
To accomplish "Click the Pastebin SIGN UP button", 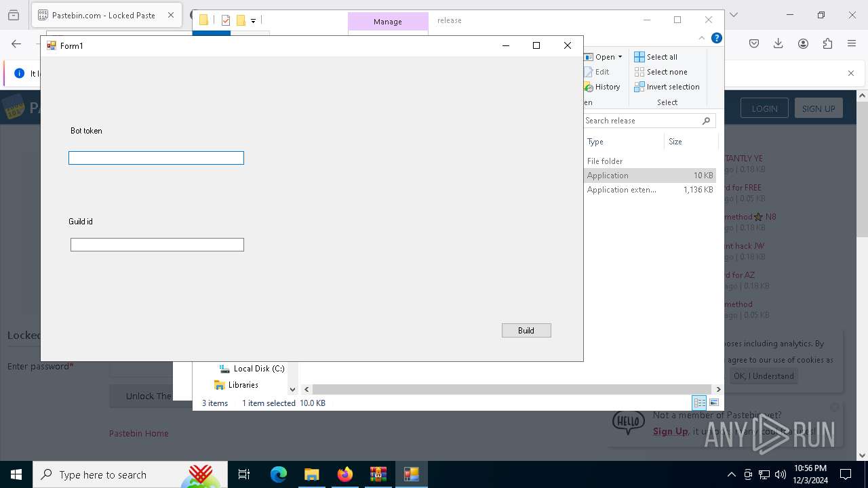I will [818, 108].
